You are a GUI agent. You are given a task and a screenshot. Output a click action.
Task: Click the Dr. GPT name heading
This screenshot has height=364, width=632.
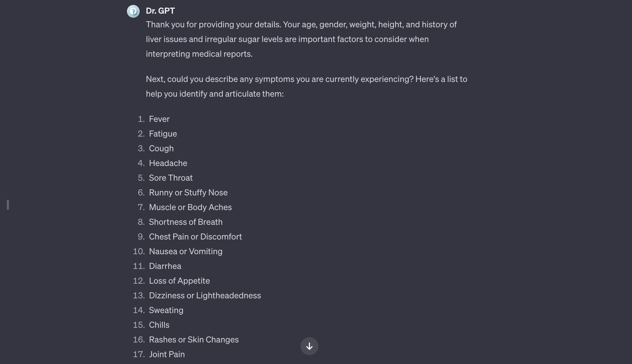(x=160, y=11)
